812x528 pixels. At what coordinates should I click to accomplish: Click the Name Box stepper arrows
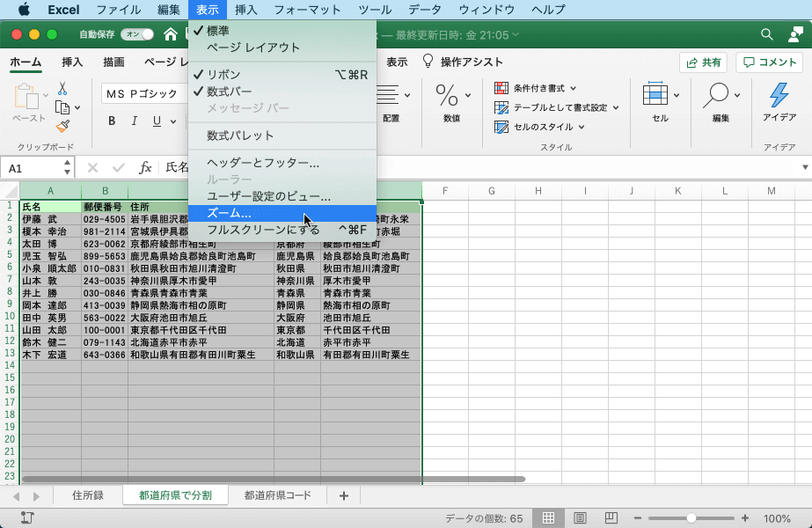[x=68, y=167]
